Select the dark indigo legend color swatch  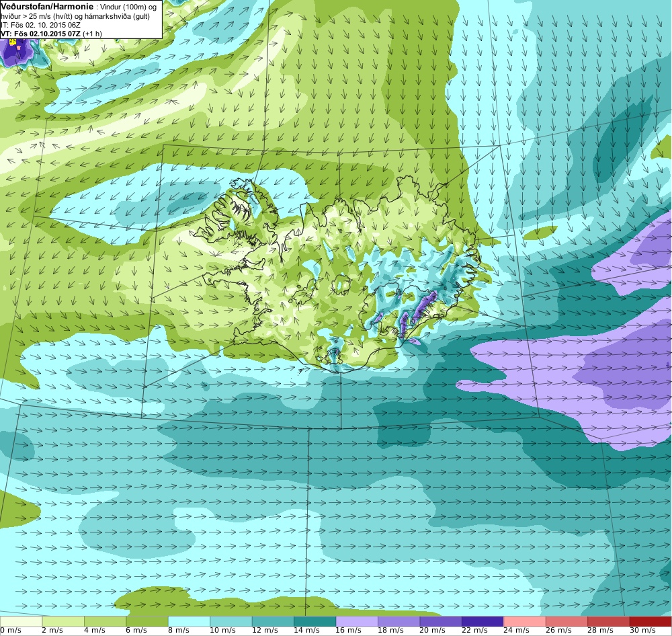point(482,621)
